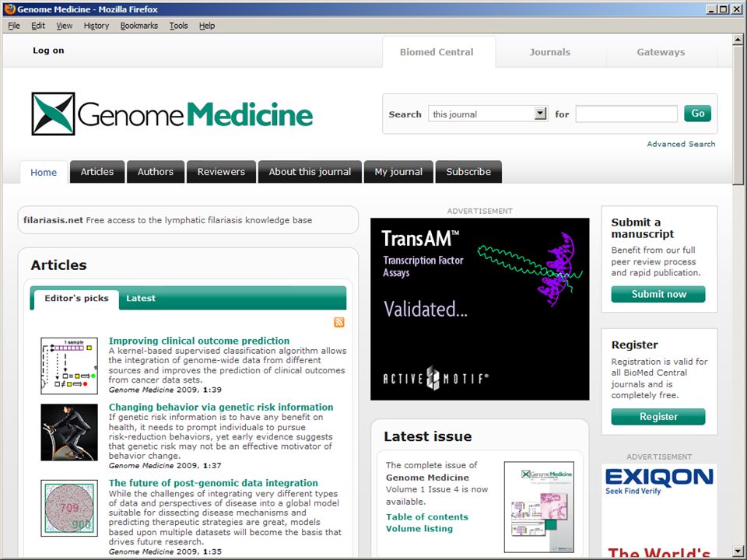Open the Help menu
Image resolution: width=747 pixels, height=560 pixels.
tap(207, 26)
